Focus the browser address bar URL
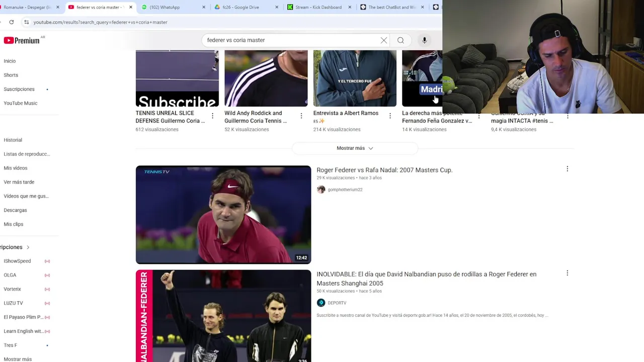The width and height of the screenshot is (644, 362). pyautogui.click(x=101, y=22)
